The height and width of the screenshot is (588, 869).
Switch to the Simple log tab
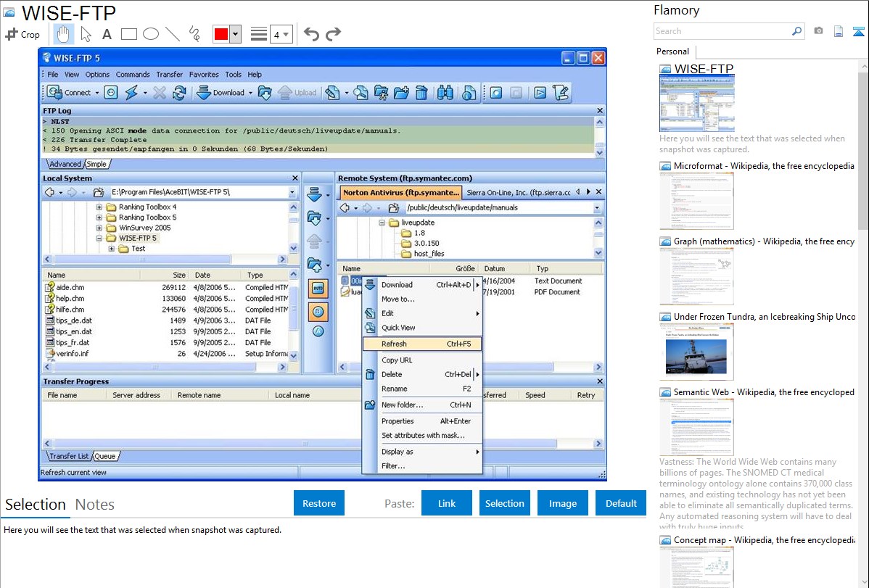pyautogui.click(x=96, y=164)
